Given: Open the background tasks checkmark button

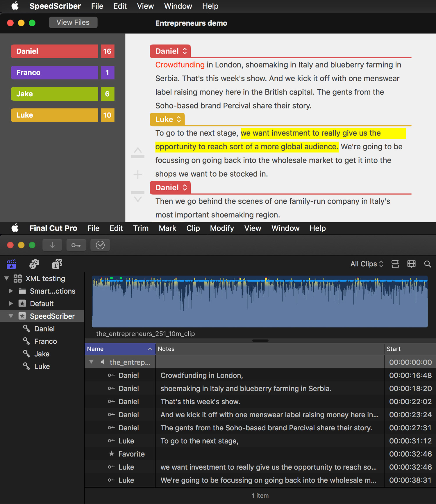Looking at the screenshot, I should point(100,245).
